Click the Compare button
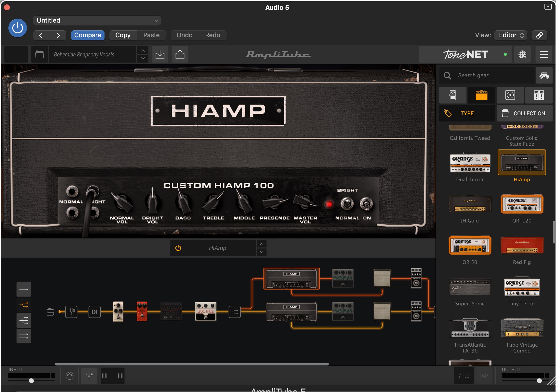The height and width of the screenshot is (392, 556). click(x=88, y=35)
